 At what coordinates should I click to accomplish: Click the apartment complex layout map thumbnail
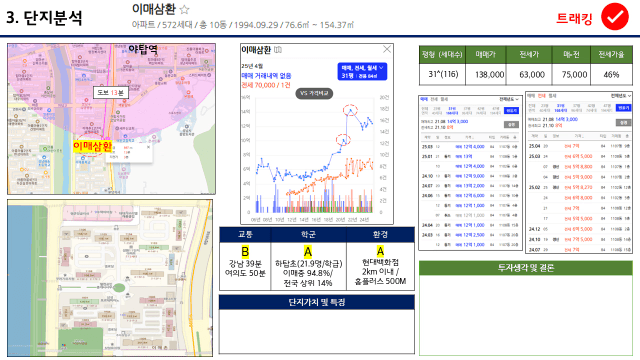[x=110, y=278]
